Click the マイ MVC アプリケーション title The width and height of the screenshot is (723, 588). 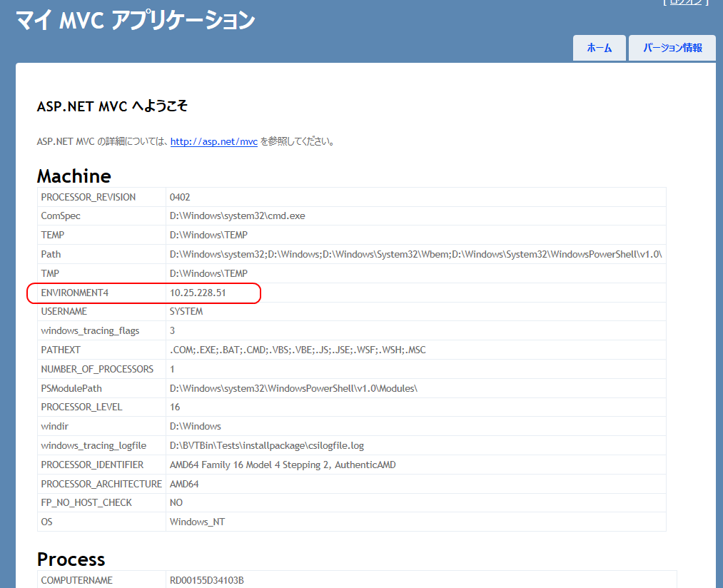[x=136, y=21]
